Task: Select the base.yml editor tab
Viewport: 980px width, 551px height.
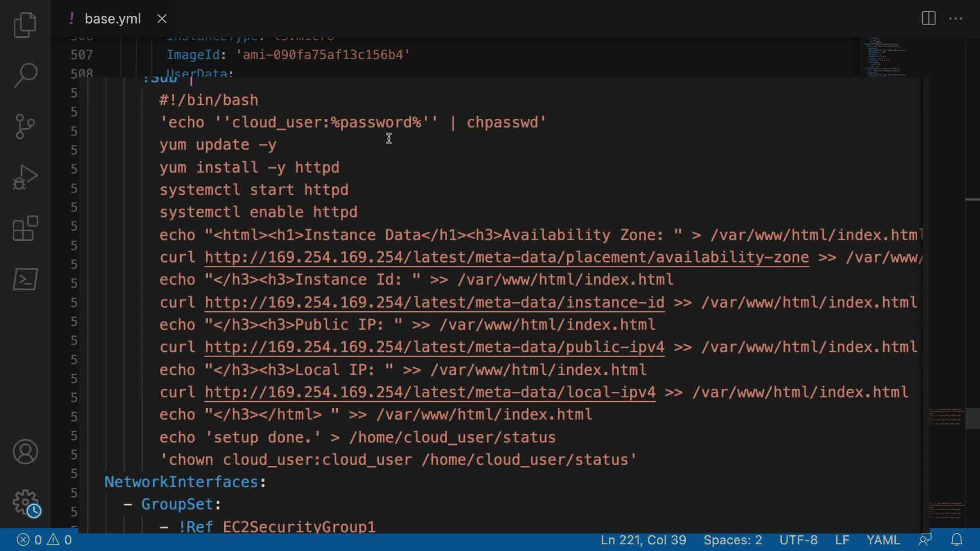Action: 112,19
